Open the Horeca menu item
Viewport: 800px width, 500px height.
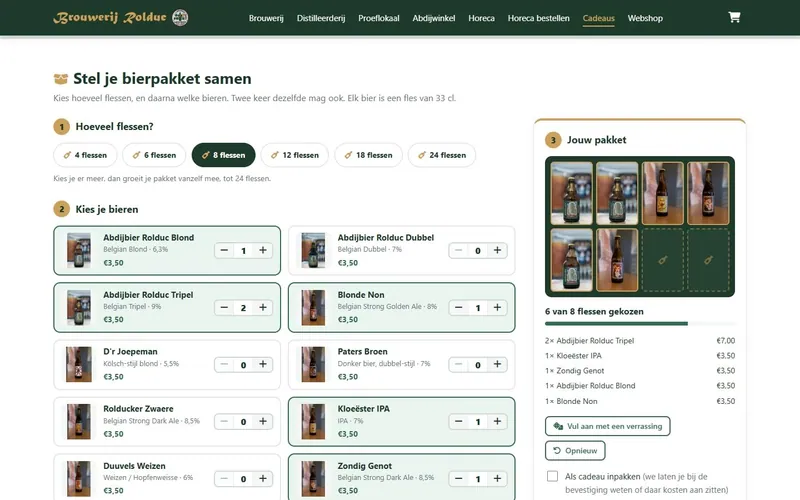pyautogui.click(x=481, y=18)
